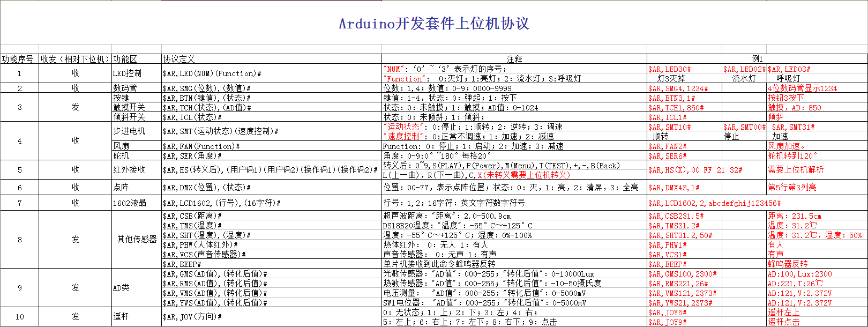Click the 例1 header cell

(x=757, y=59)
